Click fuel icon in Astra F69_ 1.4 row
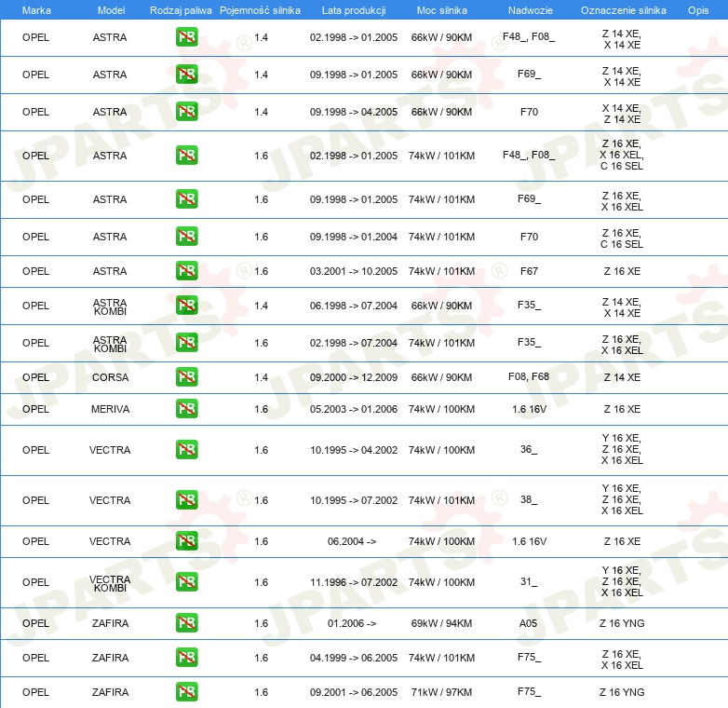This screenshot has height=708, width=728. point(186,75)
